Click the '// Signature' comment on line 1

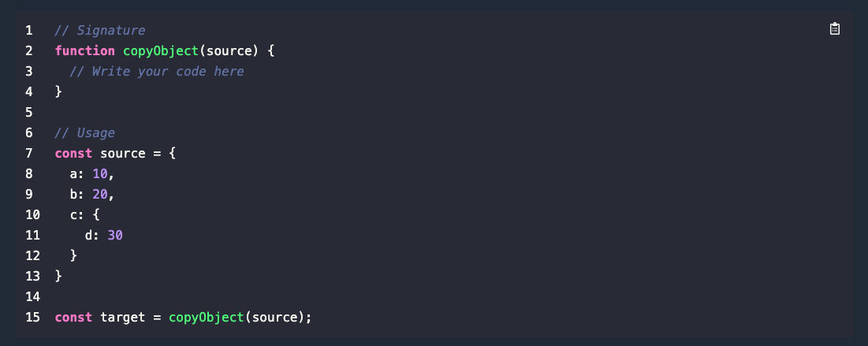[x=99, y=31]
